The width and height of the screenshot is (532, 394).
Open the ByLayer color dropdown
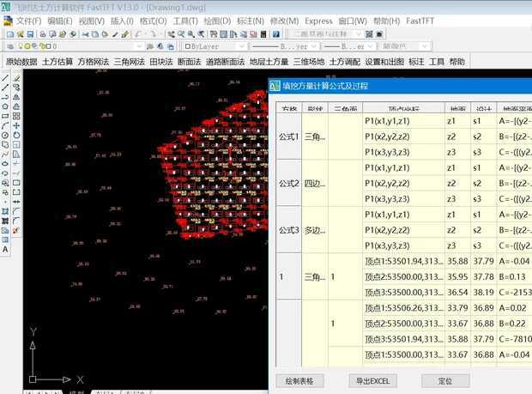[x=242, y=46]
